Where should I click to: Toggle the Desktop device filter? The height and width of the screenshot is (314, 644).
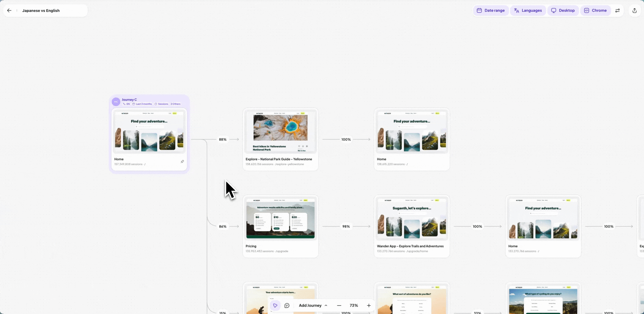(563, 10)
